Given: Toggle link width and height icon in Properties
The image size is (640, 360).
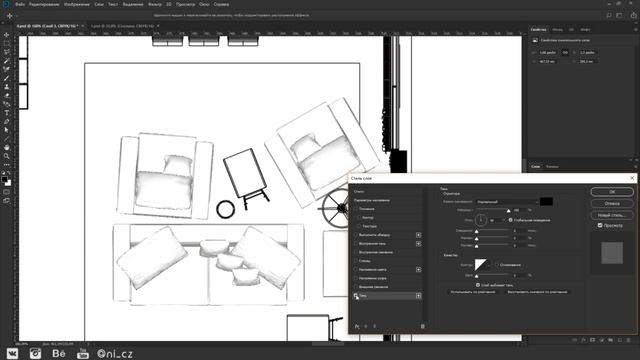Looking at the screenshot, I should pyautogui.click(x=565, y=53).
